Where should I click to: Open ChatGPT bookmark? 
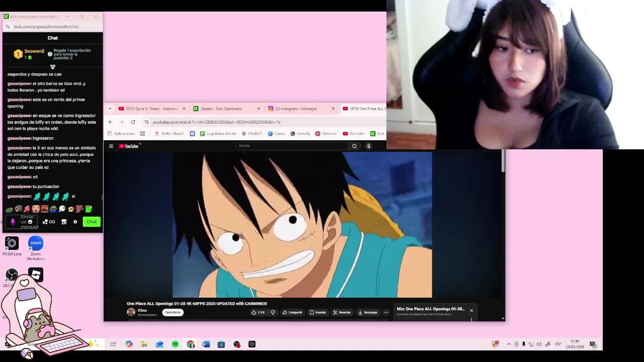pos(252,134)
